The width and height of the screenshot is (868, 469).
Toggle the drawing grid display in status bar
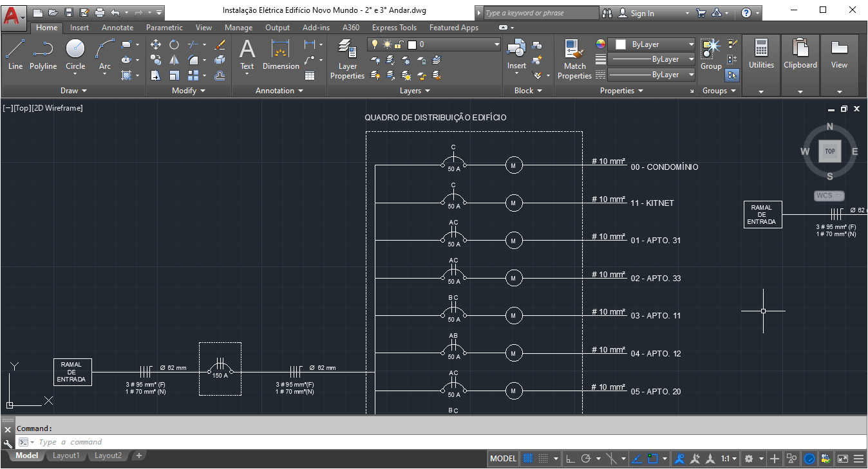coord(529,459)
